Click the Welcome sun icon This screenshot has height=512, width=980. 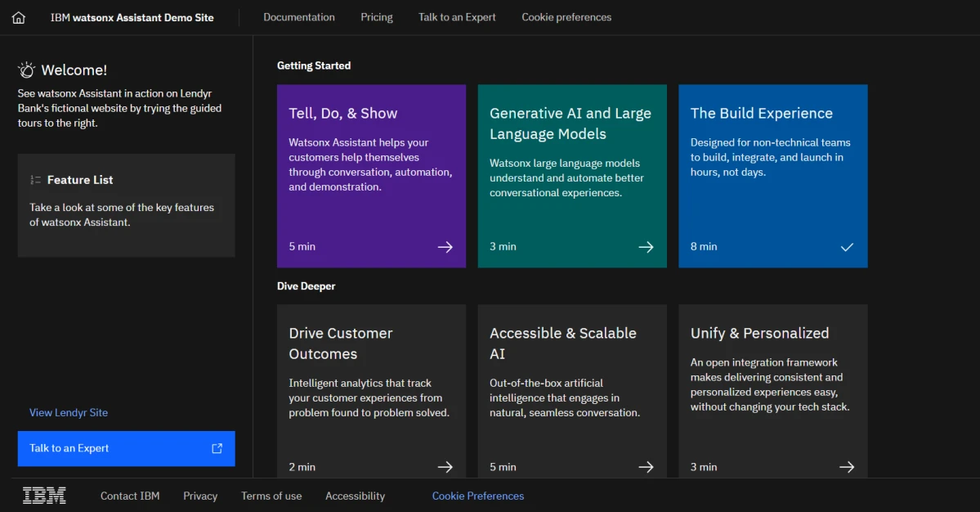coord(26,70)
